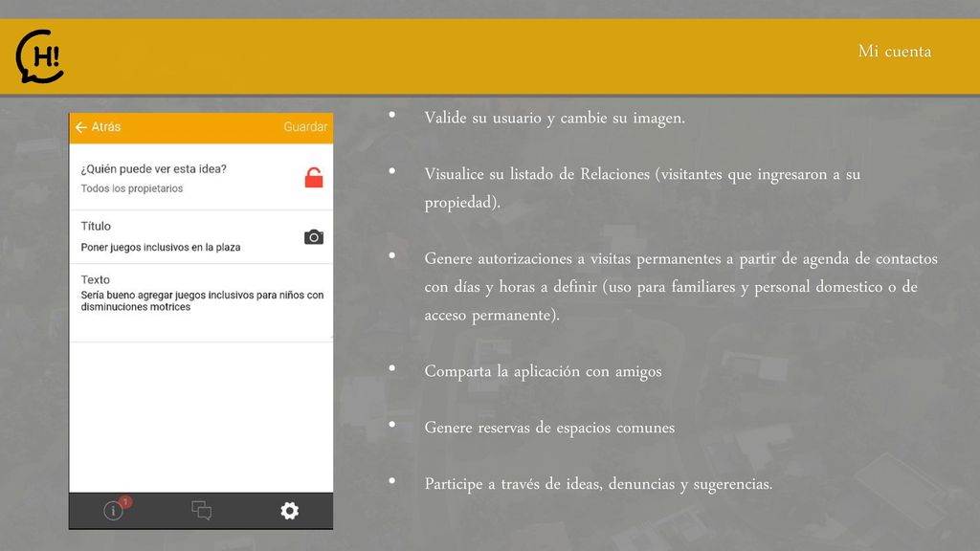Go back with the Atrás arrow
980x551 pixels.
pyautogui.click(x=80, y=127)
